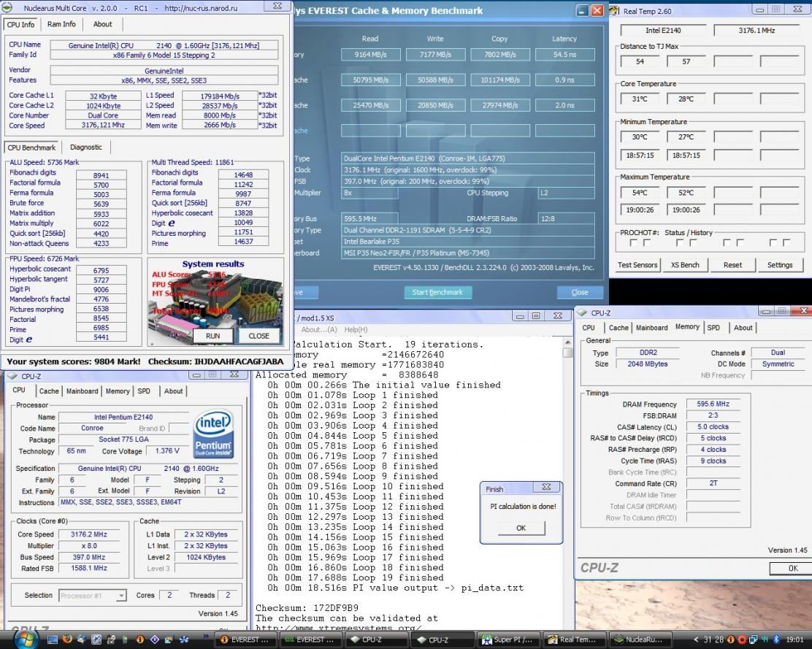The width and height of the screenshot is (812, 649).
Task: Open About tab in Nuclearus
Action: pos(102,24)
